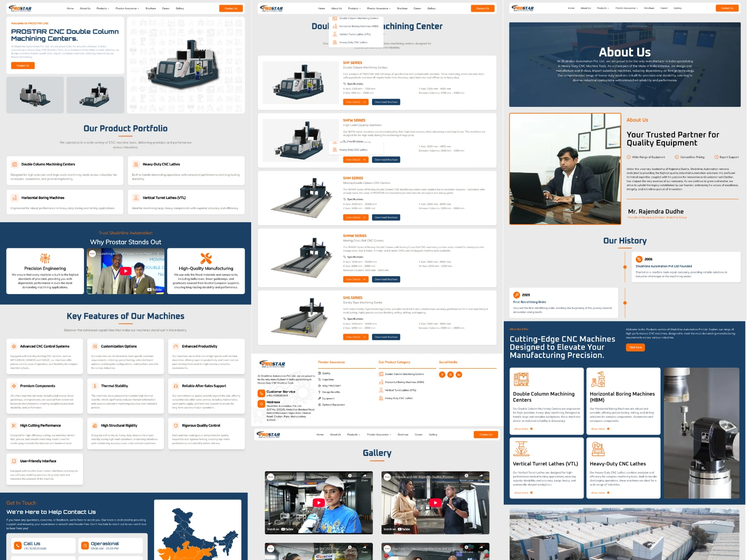This screenshot has height=560, width=747.
Task: Click the Enhanced Productivity icon
Action: pos(176,346)
